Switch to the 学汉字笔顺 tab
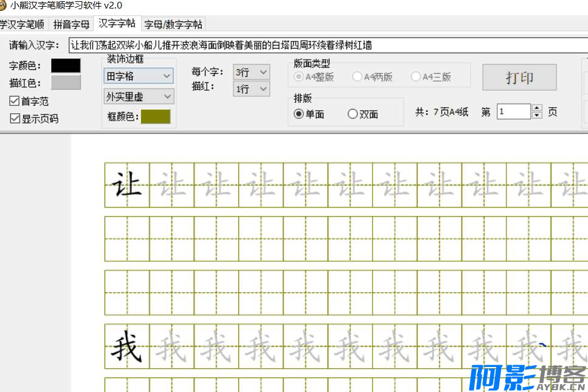This screenshot has width=588, height=392. pos(22,24)
